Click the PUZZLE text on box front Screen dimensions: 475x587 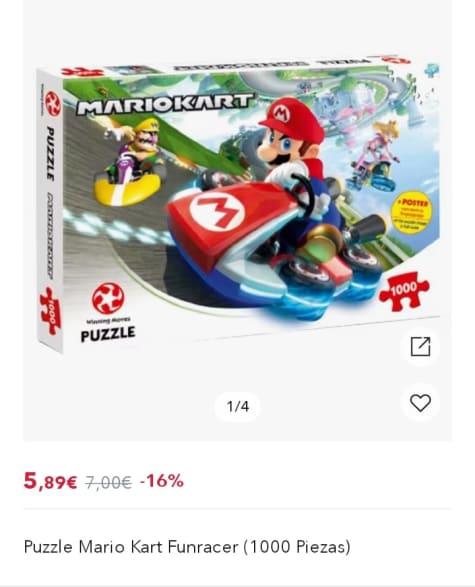(108, 334)
